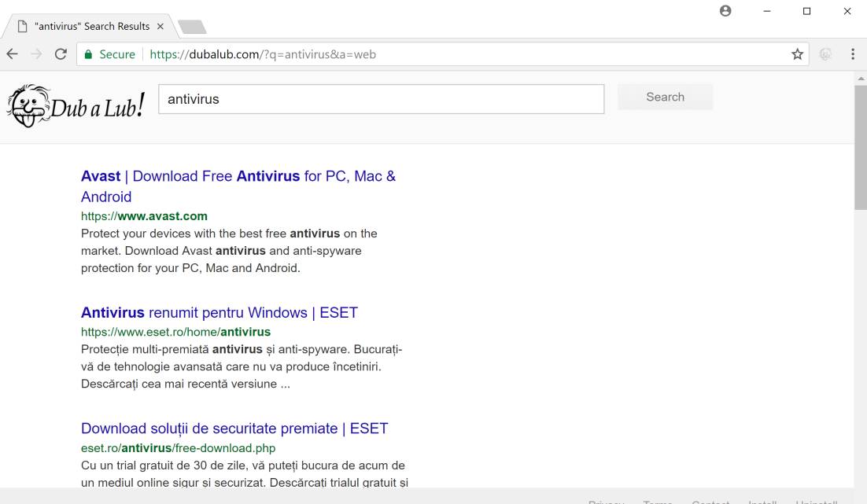Click the browser forward arrow

click(x=35, y=54)
